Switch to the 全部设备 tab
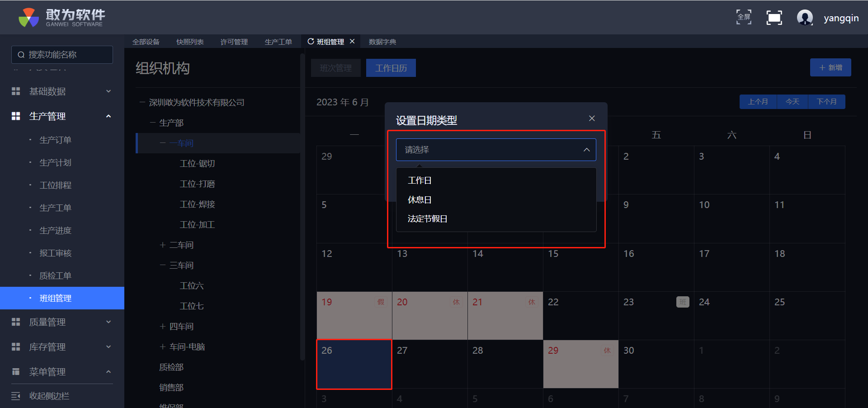The image size is (868, 408). [x=146, y=42]
